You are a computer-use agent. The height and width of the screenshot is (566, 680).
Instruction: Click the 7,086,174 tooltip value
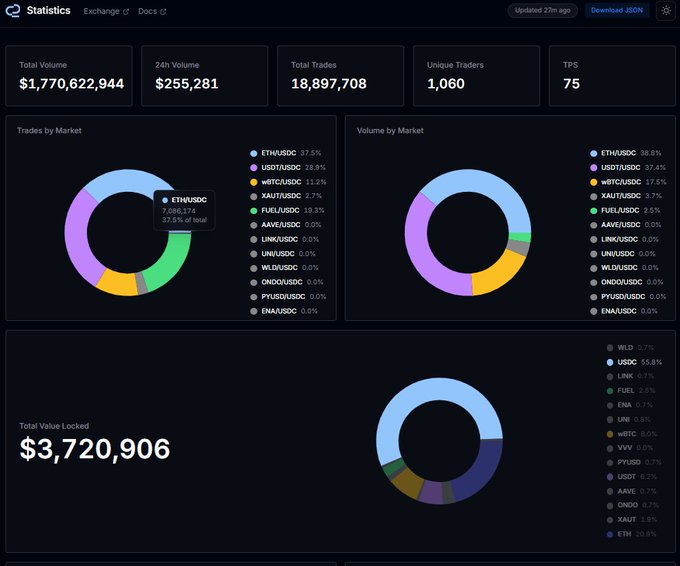(179, 211)
